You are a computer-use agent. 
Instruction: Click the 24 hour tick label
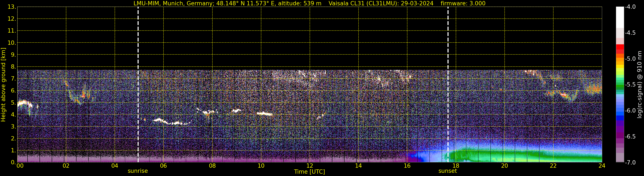coord(602,166)
